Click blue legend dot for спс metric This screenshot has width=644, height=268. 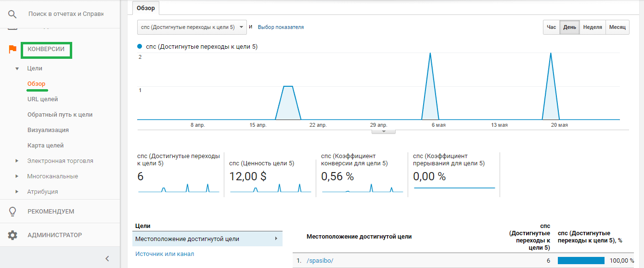pos(140,47)
